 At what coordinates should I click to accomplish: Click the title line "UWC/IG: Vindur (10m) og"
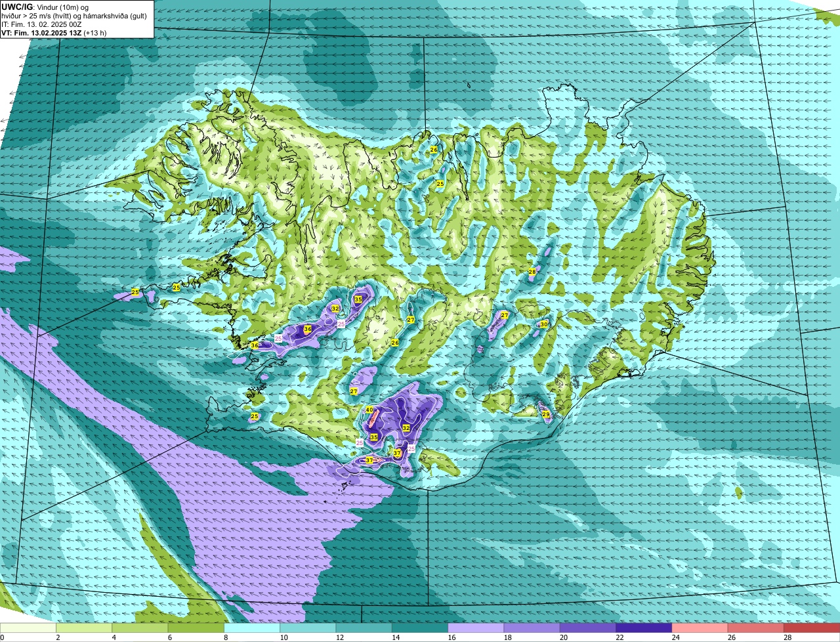pyautogui.click(x=45, y=7)
